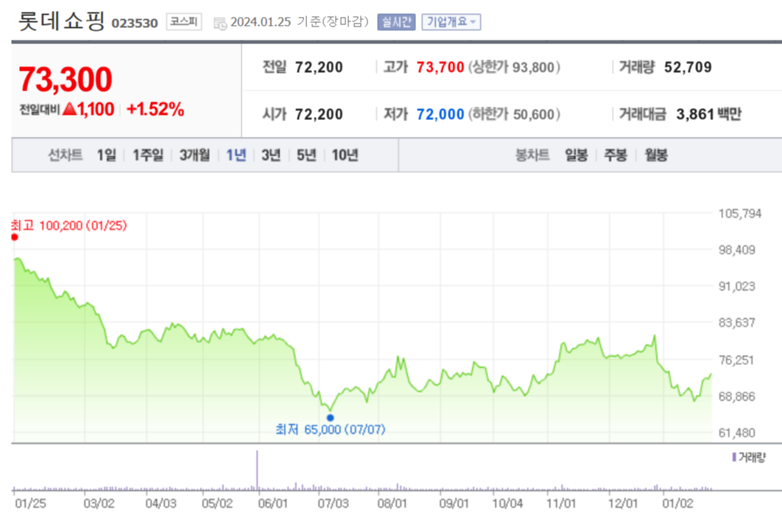
Task: Click the 코스피 market badge
Action: (184, 21)
